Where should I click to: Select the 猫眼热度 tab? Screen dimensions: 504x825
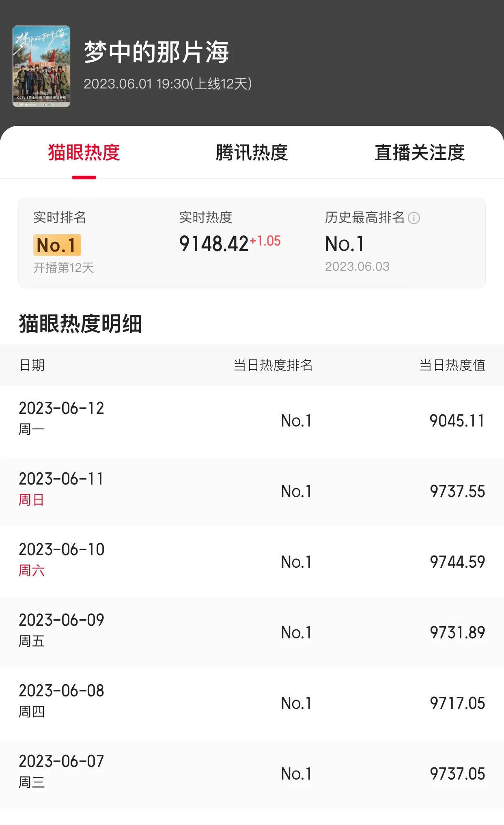tap(84, 153)
